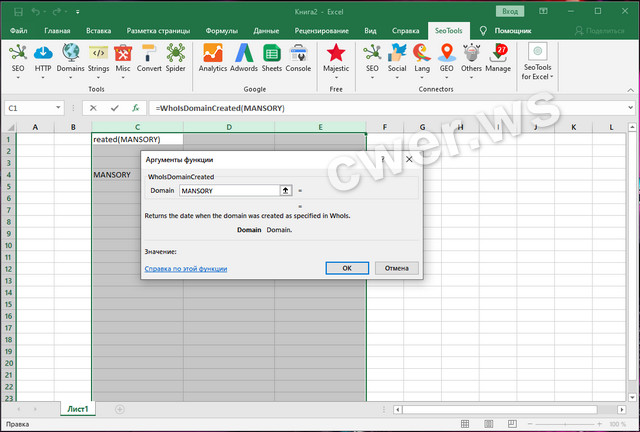This screenshot has width=640, height=432.
Task: Switch to the Главная ribbon tab
Action: pyautogui.click(x=57, y=31)
